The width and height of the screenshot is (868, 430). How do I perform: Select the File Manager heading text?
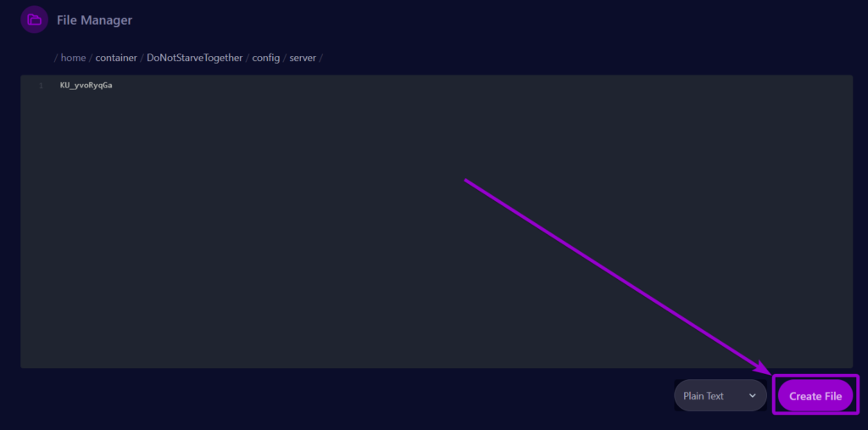click(94, 20)
